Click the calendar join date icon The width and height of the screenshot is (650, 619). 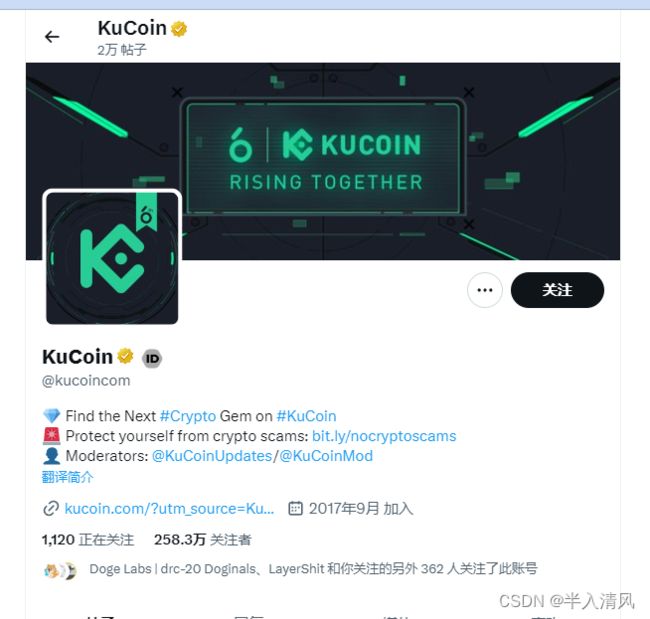point(295,508)
